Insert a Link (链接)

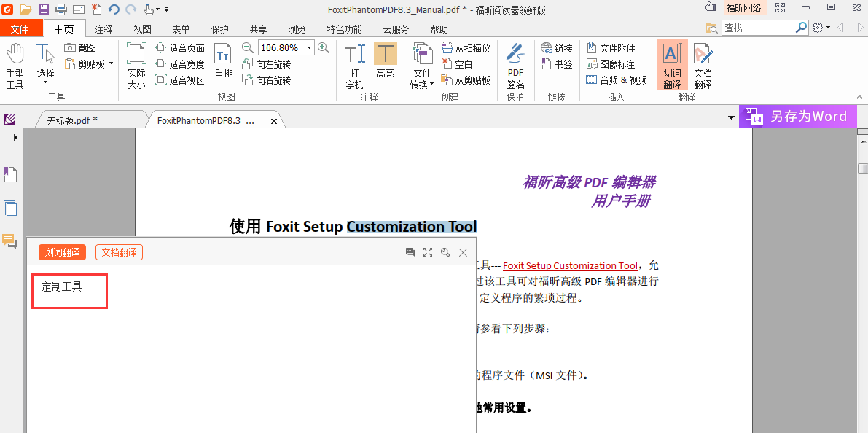(557, 48)
